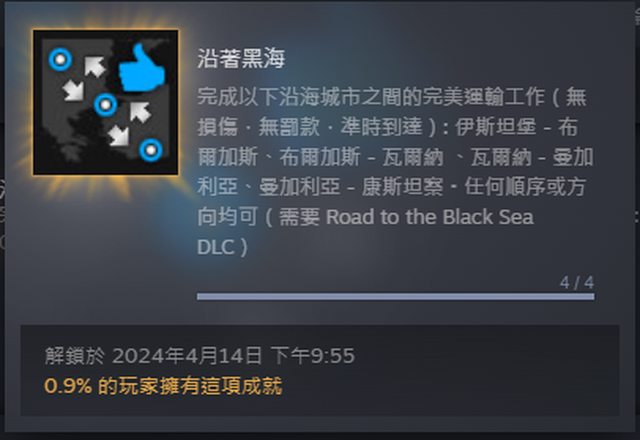
Task: Click the upper up-left pointing white arrow
Action: tap(95, 67)
